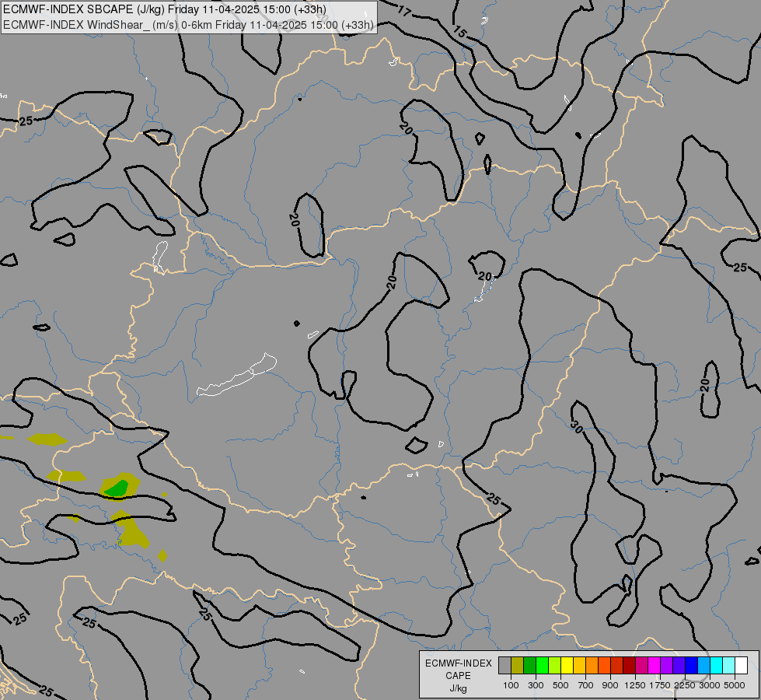Click the ECMWF-INDEX WindShear 0-6km title line
The width and height of the screenshot is (761, 700).
coord(188,25)
